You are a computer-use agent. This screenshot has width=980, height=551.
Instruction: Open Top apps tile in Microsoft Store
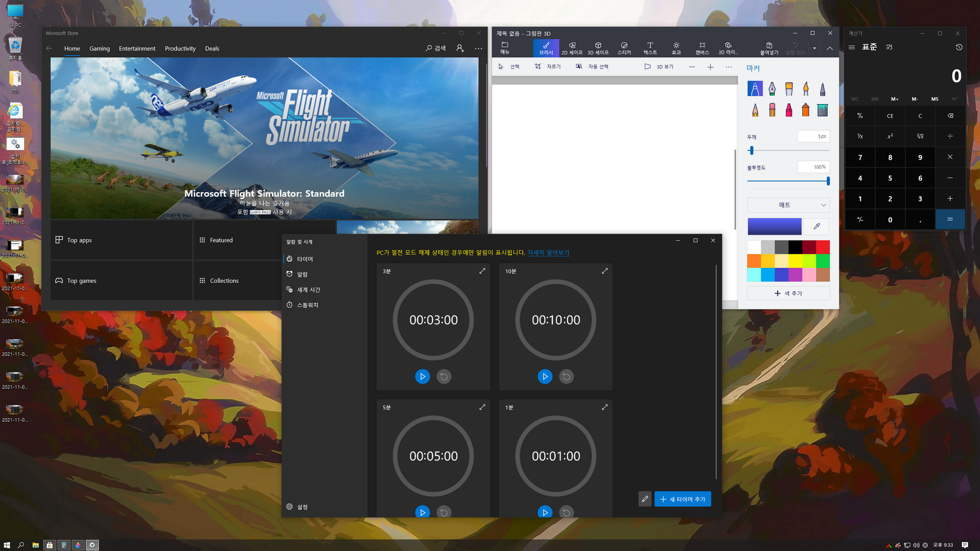pyautogui.click(x=121, y=240)
